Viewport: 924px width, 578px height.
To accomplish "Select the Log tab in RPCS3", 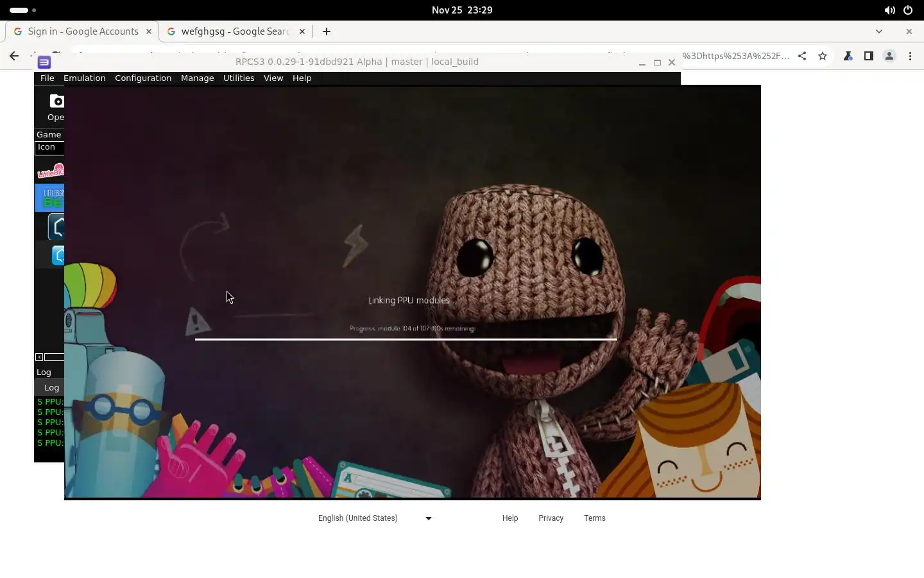I will [x=50, y=388].
